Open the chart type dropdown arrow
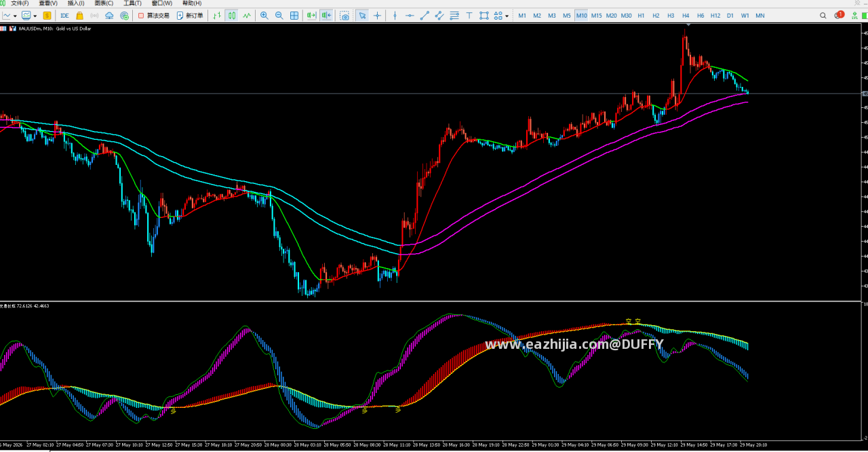The image size is (868, 452). pyautogui.click(x=15, y=16)
